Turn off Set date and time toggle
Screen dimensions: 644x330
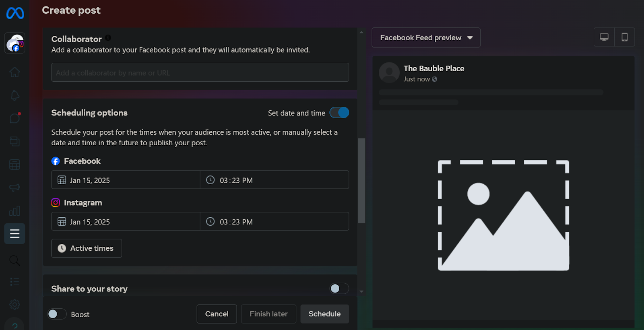[339, 113]
